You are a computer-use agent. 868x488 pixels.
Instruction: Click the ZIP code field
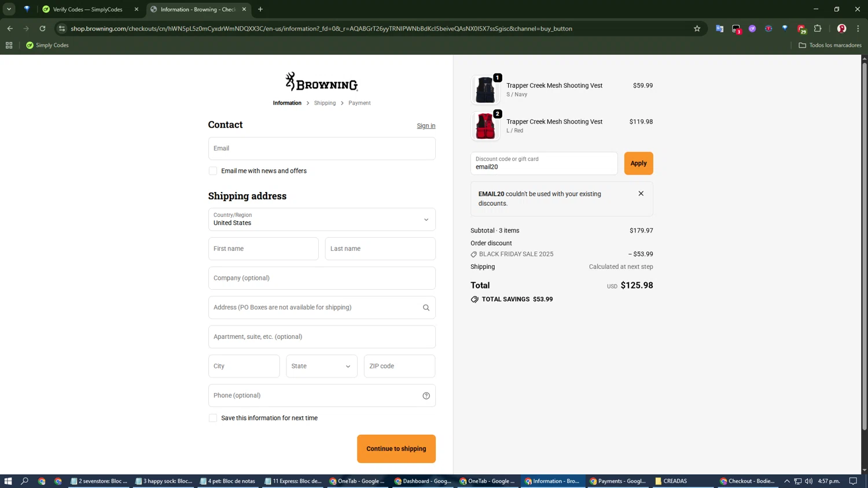[x=399, y=366]
